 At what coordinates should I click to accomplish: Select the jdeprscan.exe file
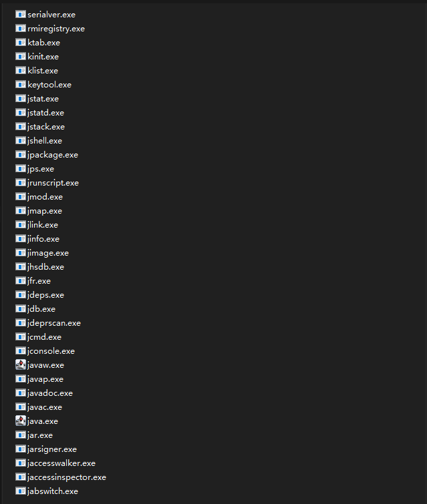(x=53, y=323)
